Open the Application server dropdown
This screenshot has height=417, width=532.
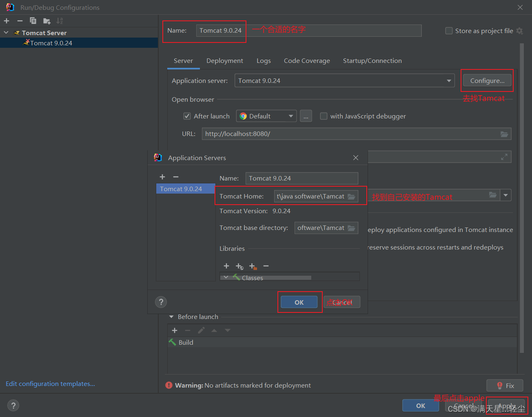tap(345, 80)
